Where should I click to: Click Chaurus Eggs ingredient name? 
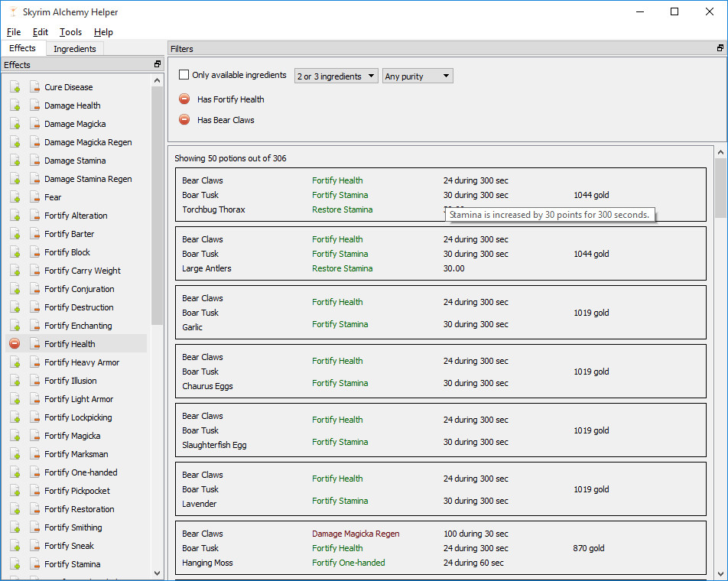click(207, 386)
